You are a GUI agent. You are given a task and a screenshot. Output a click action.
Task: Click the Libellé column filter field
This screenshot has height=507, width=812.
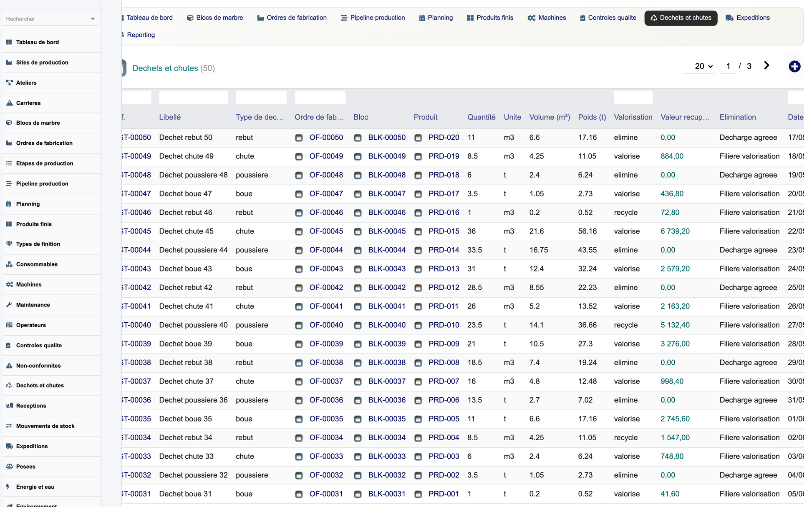[x=194, y=98]
